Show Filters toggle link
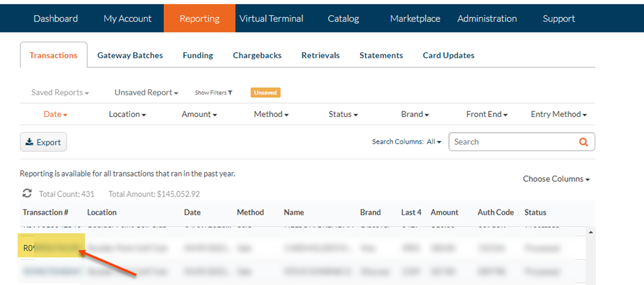 point(213,93)
